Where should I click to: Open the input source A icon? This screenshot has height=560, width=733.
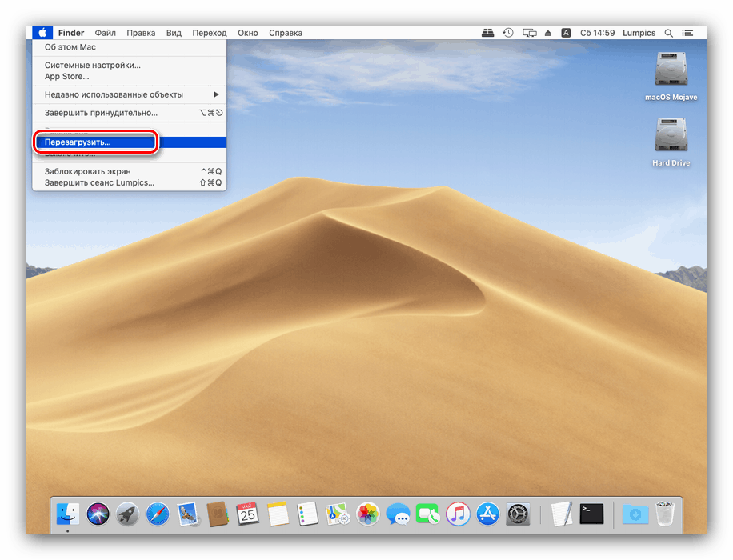tap(566, 33)
